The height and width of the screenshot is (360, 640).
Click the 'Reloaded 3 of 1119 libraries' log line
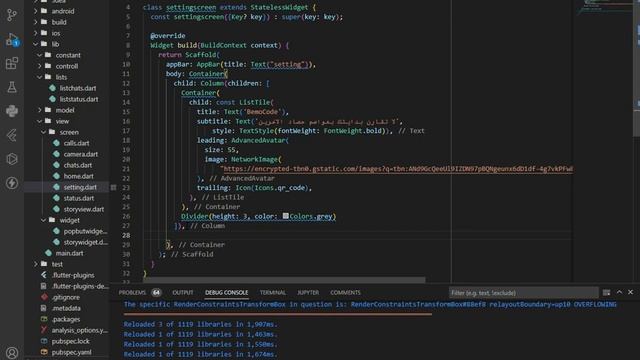(x=200, y=324)
